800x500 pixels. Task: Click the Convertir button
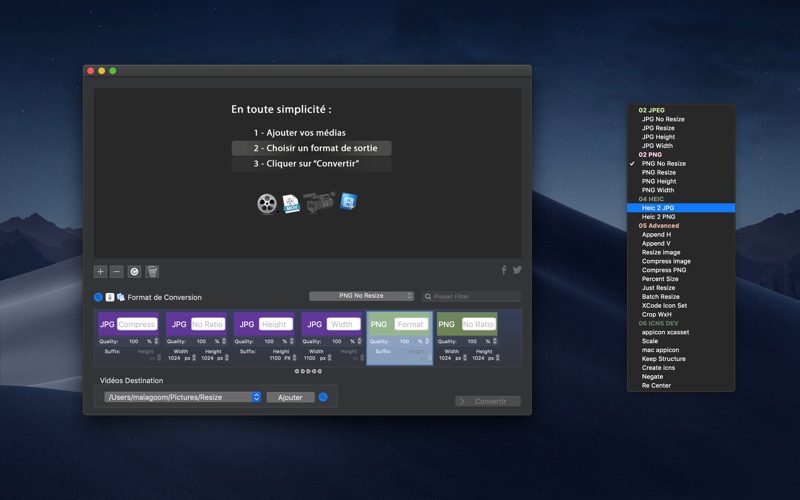pyautogui.click(x=488, y=401)
